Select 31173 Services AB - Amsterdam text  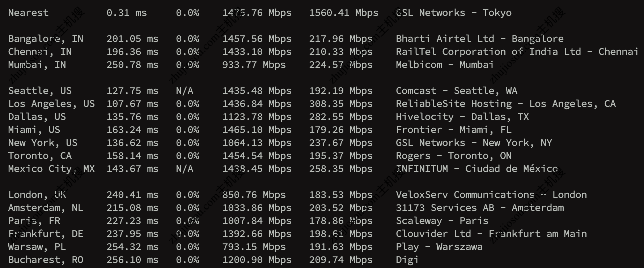(479, 208)
